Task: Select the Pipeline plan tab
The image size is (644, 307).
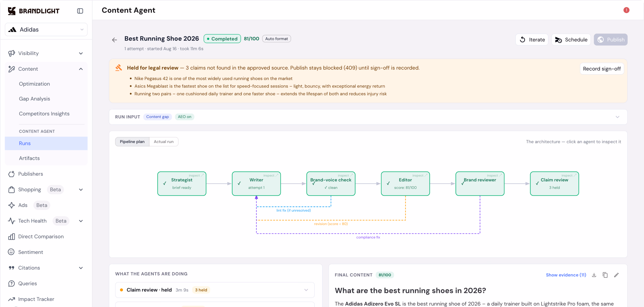Action: (132, 142)
